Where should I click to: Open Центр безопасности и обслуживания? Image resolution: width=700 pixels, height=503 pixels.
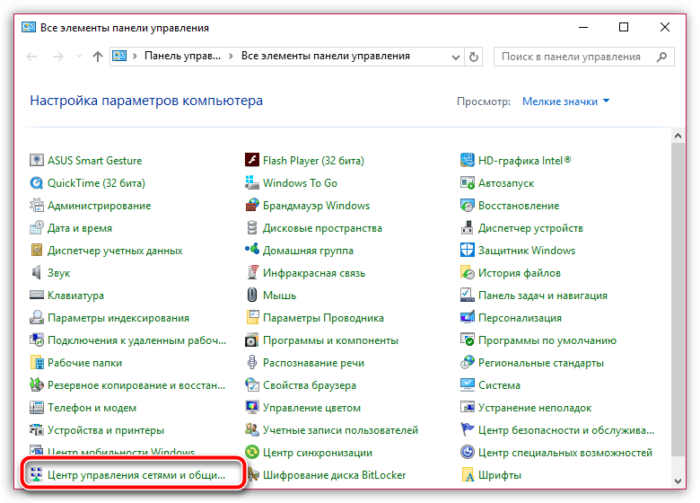(x=566, y=430)
